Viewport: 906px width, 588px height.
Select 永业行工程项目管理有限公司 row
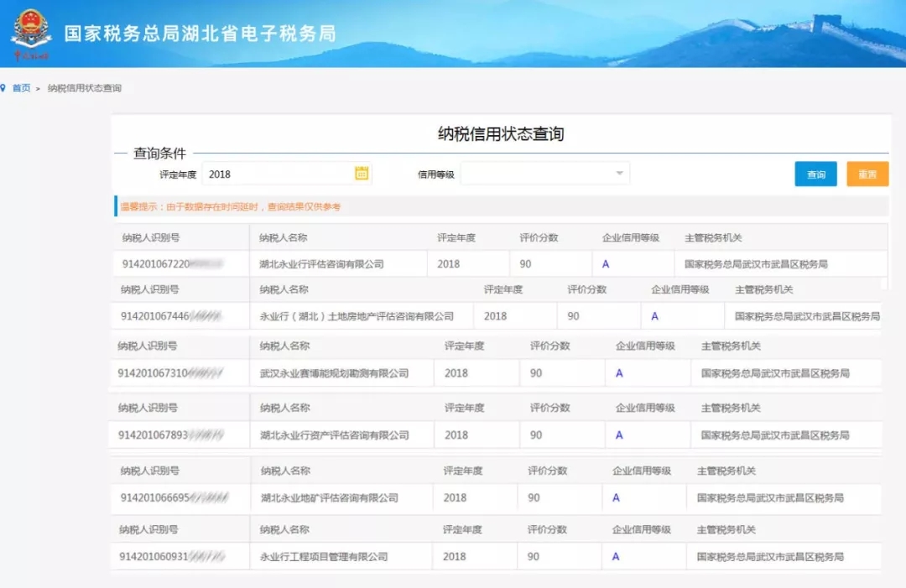click(x=324, y=557)
